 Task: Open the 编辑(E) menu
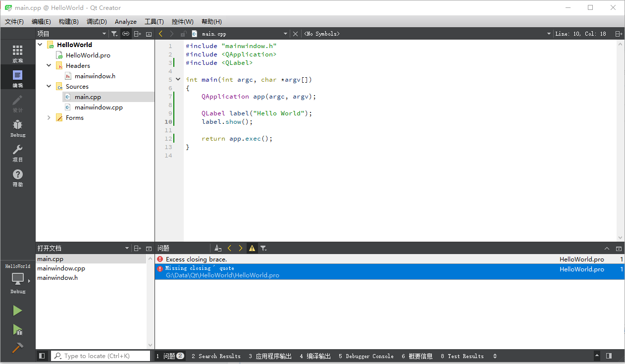coord(41,21)
